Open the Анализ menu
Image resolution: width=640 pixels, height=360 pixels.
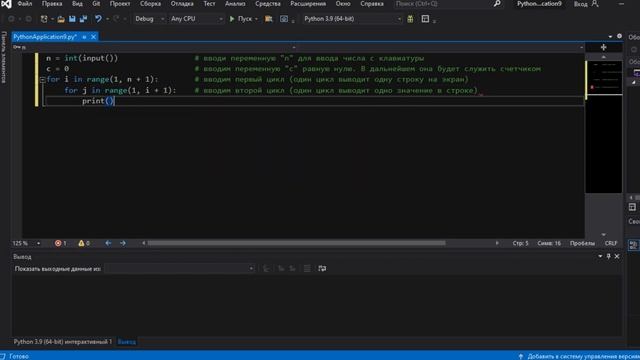(x=236, y=4)
